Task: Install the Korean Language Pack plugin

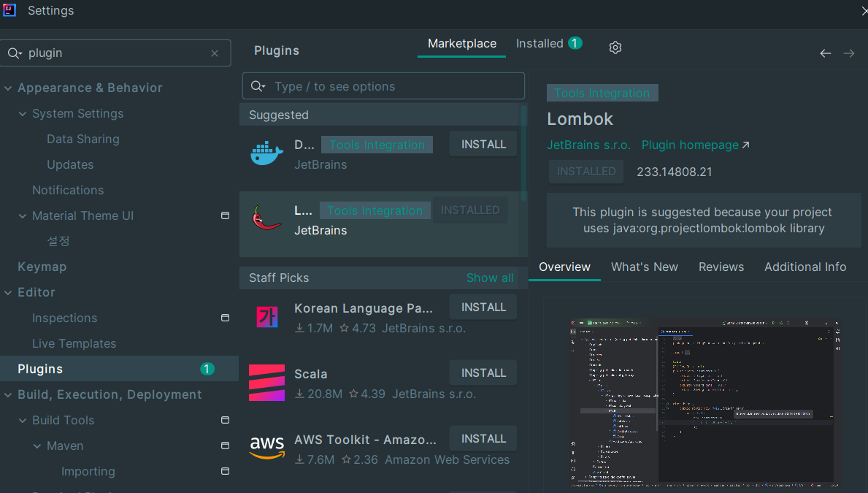Action: 483,307
